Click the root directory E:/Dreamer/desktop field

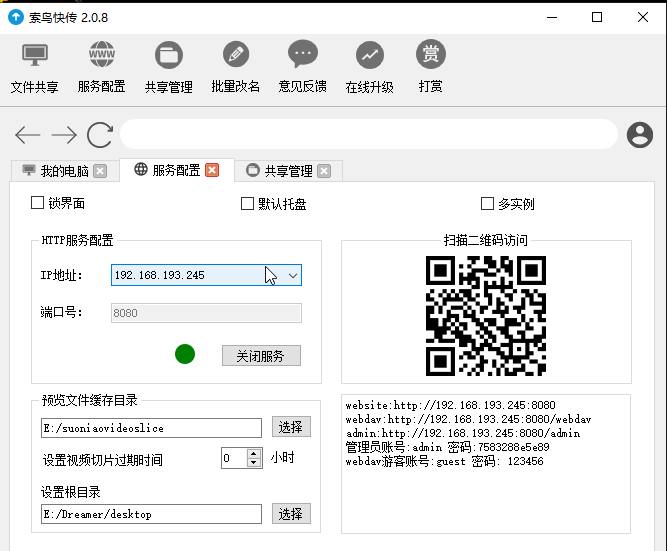151,514
